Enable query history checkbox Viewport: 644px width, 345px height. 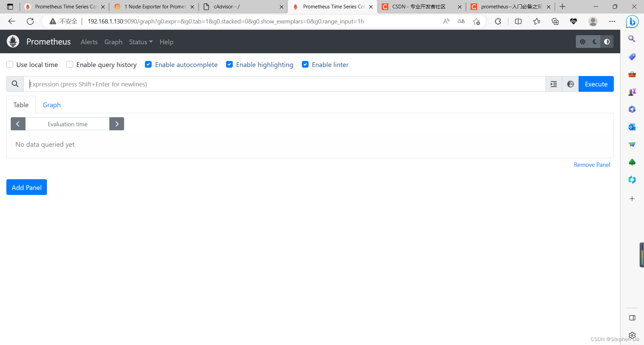(x=70, y=65)
